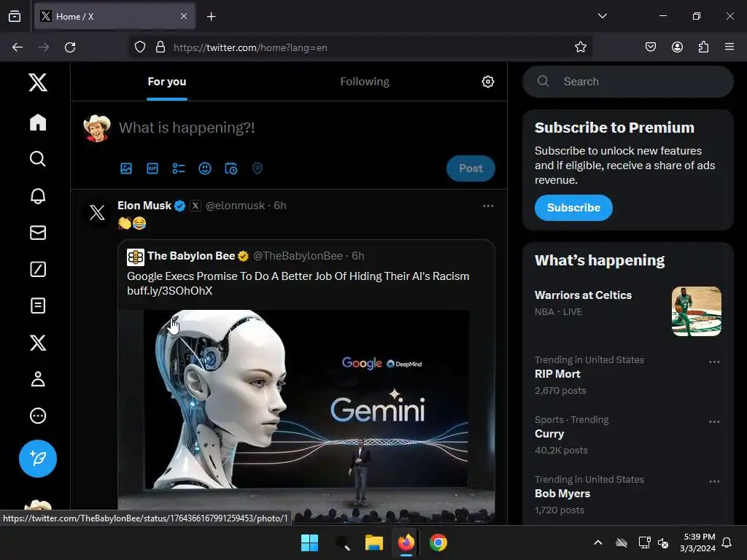
Task: Open the buff.ly/3SOhOhX link
Action: coord(169,290)
